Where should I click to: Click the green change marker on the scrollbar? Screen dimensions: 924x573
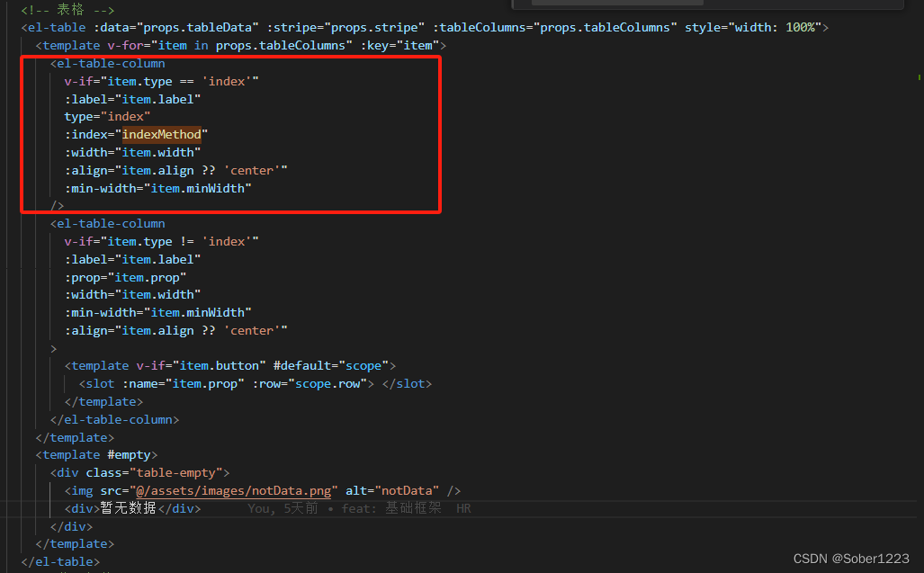click(x=920, y=78)
